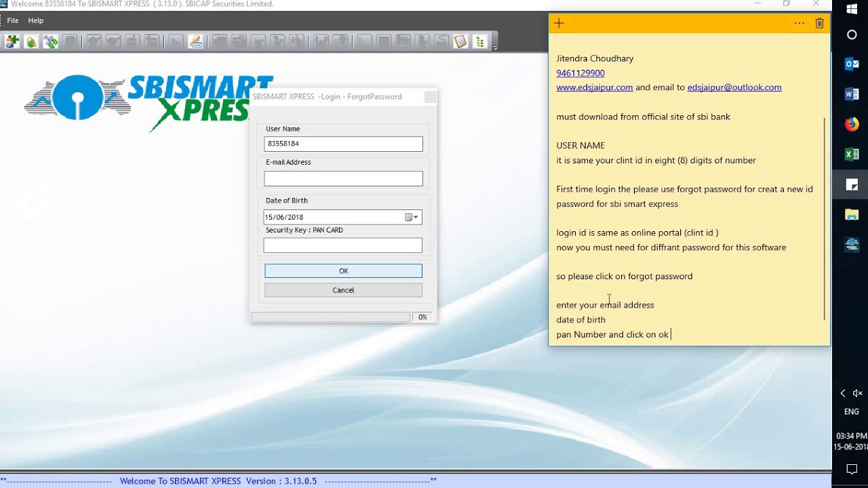The image size is (868, 488).
Task: Open the system clock and date
Action: [851, 441]
